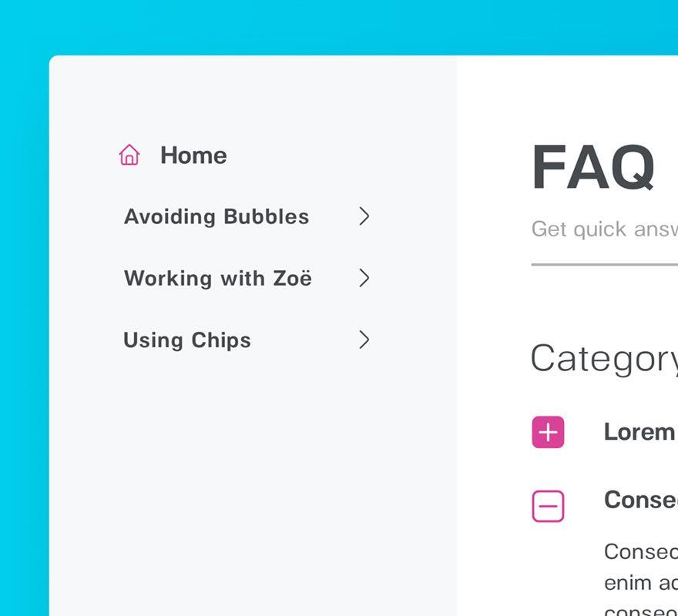Collapse the open question with minus icon
The image size is (678, 616).
[548, 506]
